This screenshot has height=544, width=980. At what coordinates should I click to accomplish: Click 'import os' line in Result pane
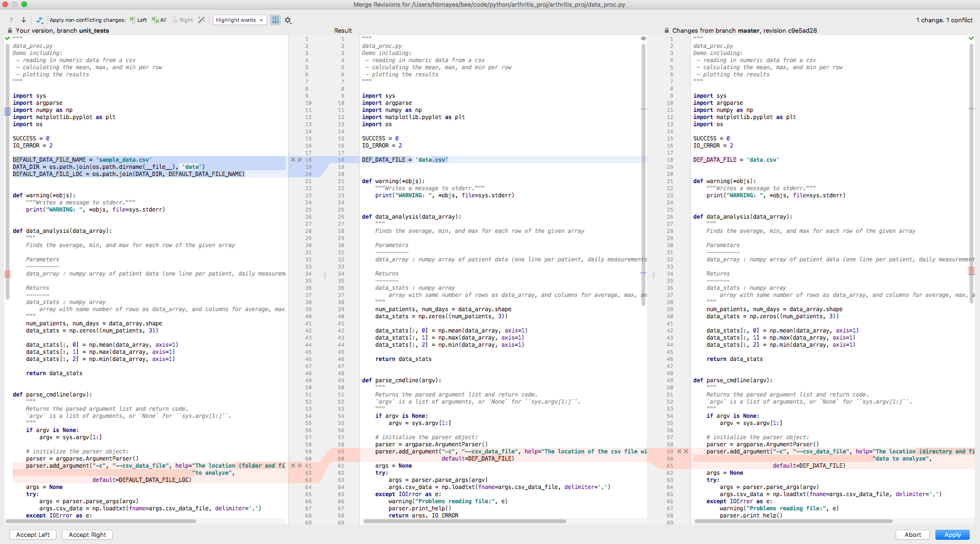pyautogui.click(x=377, y=124)
